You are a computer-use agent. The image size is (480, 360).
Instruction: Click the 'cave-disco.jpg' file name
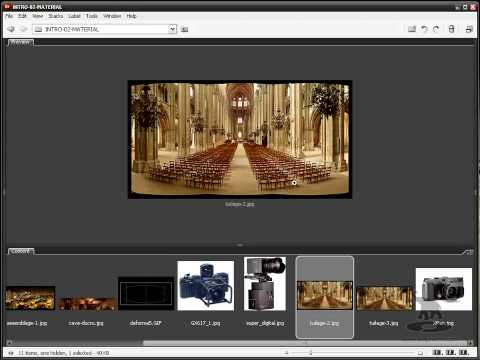click(x=86, y=323)
